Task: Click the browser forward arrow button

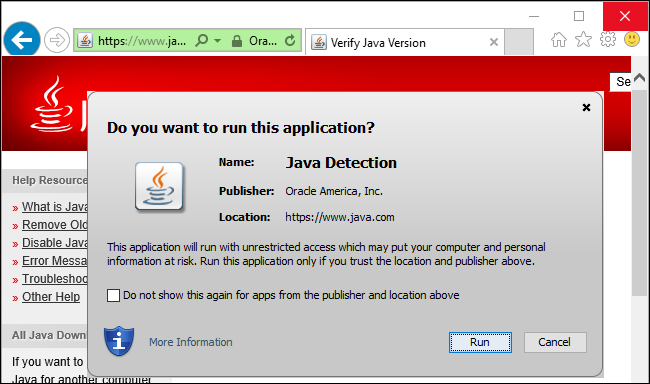Action: tap(57, 40)
